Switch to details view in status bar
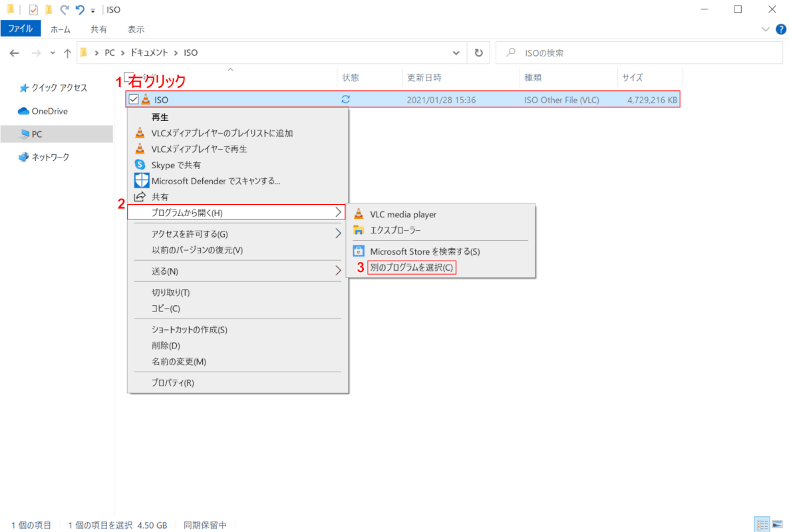 coord(762,525)
